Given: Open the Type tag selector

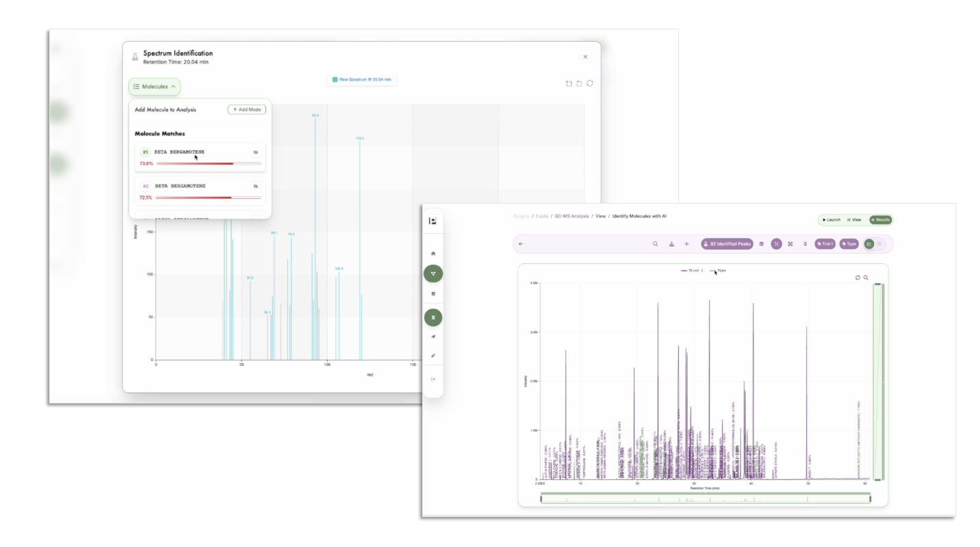Looking at the screenshot, I should click(849, 244).
